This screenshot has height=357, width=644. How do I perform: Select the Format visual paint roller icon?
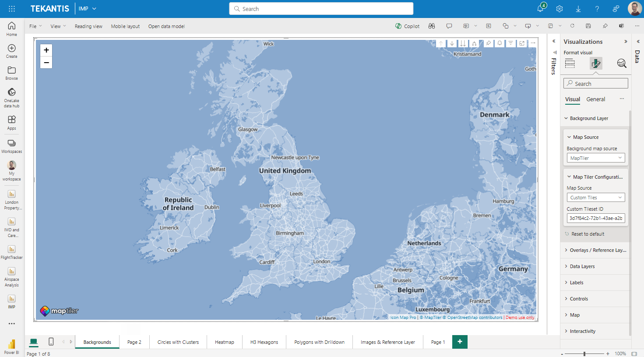click(595, 63)
